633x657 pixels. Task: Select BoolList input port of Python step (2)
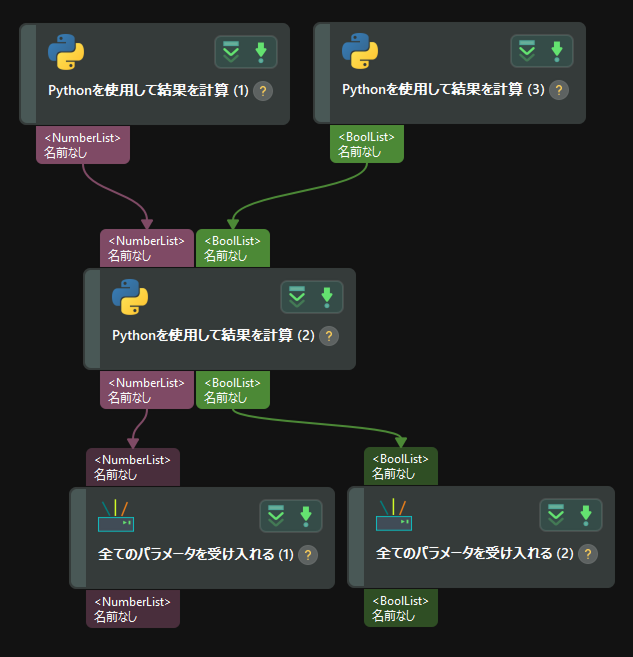233,248
